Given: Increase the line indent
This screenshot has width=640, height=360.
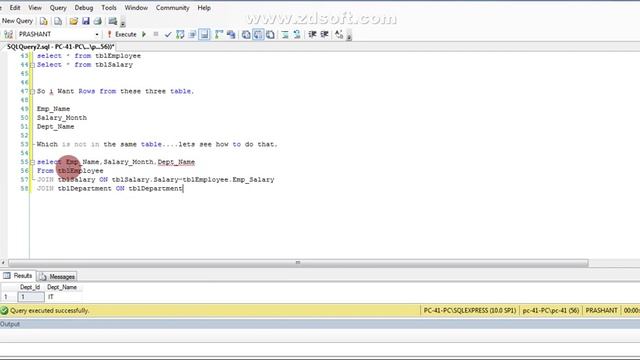Looking at the screenshot, I should click(324, 35).
